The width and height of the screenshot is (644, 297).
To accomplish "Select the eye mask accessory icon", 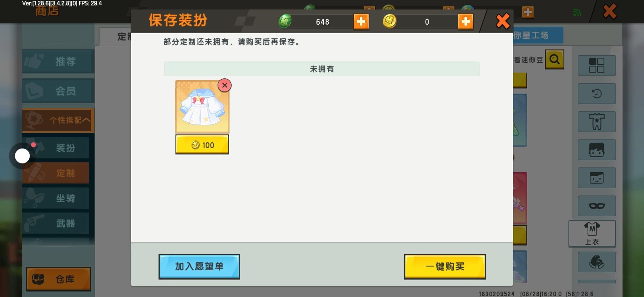I will (597, 206).
